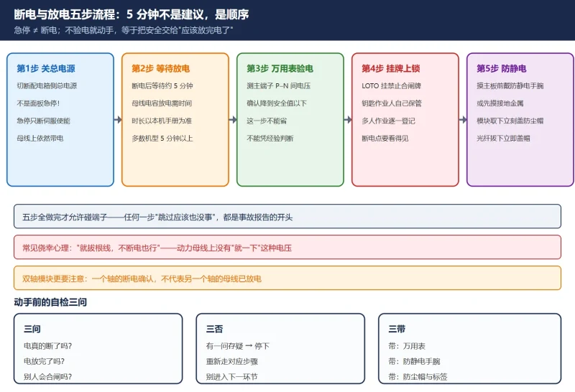Select the line '这一步不能省'
The width and height of the screenshot is (575, 392).
click(267, 121)
